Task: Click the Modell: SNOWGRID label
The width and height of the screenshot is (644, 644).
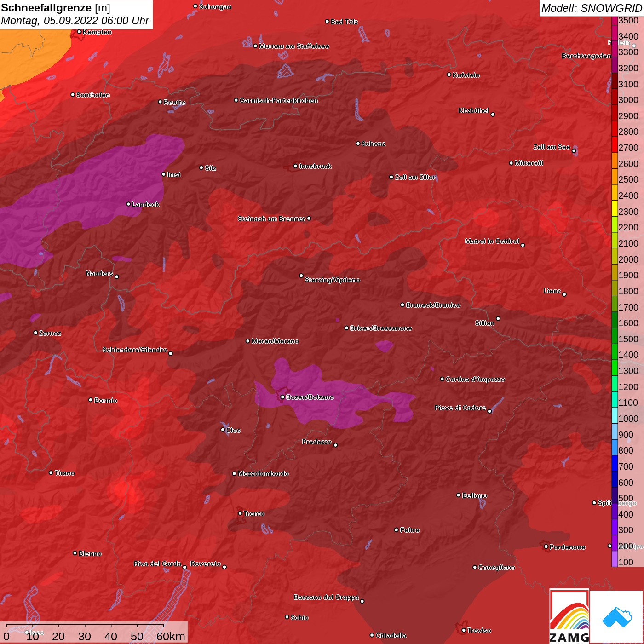Action: point(592,8)
